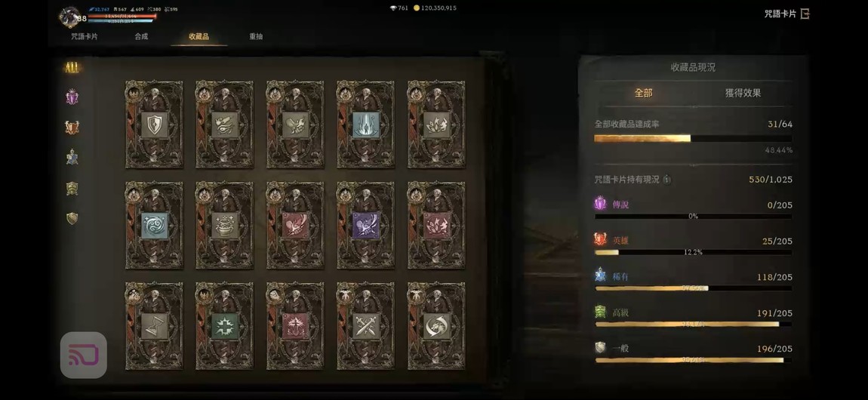Click info icon next to 咒語卡片持有現況
The height and width of the screenshot is (400, 868).
[667, 180]
